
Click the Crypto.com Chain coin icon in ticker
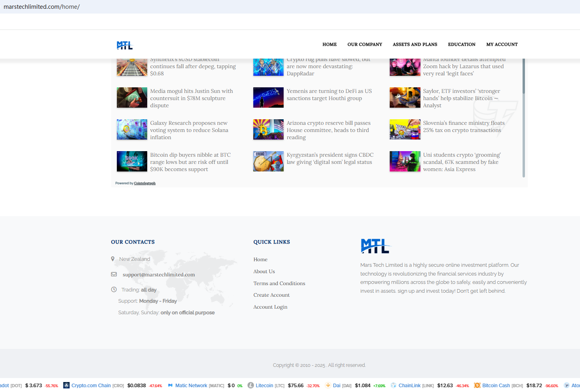[67, 385]
